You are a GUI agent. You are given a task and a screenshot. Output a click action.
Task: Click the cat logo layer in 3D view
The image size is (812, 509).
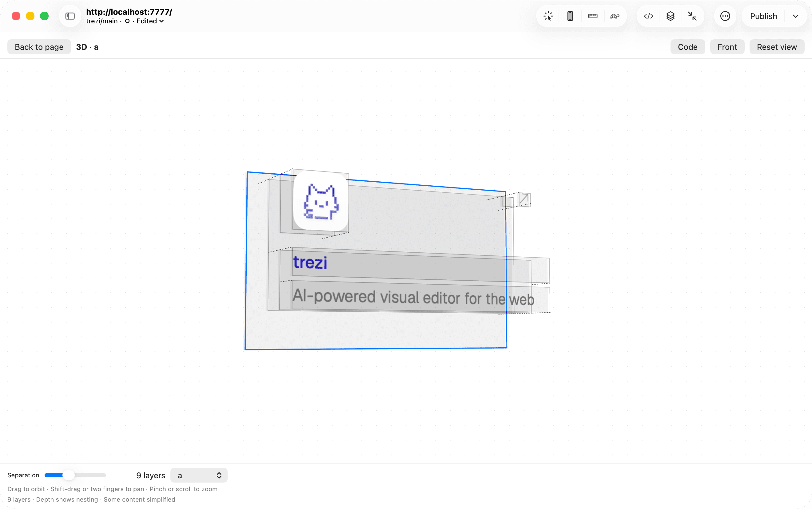click(320, 201)
